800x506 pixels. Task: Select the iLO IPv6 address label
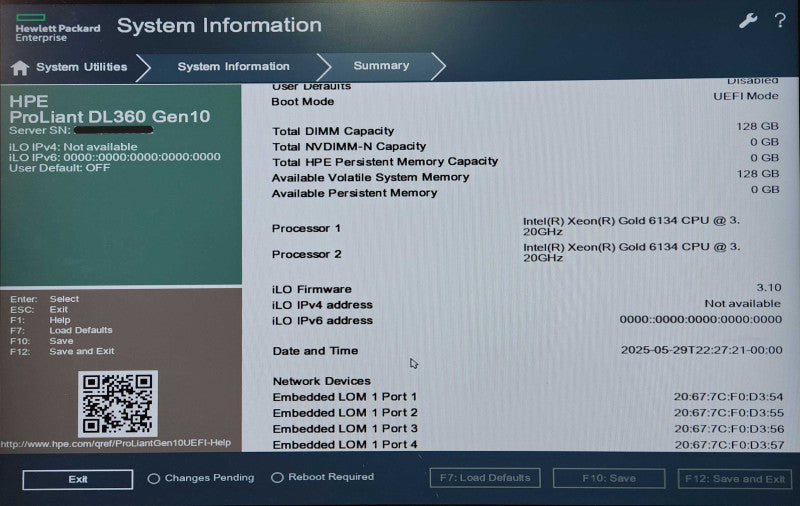(x=322, y=321)
